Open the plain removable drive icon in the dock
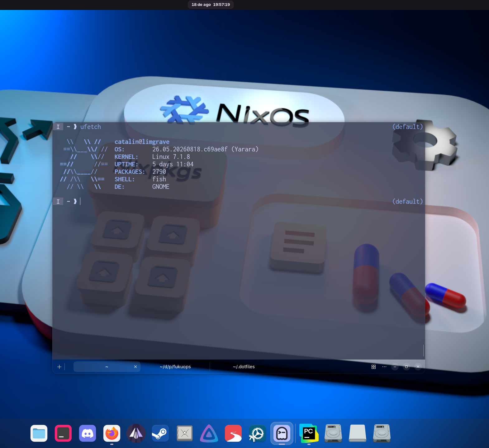Screen dimensions: 489x448 pyautogui.click(x=357, y=433)
